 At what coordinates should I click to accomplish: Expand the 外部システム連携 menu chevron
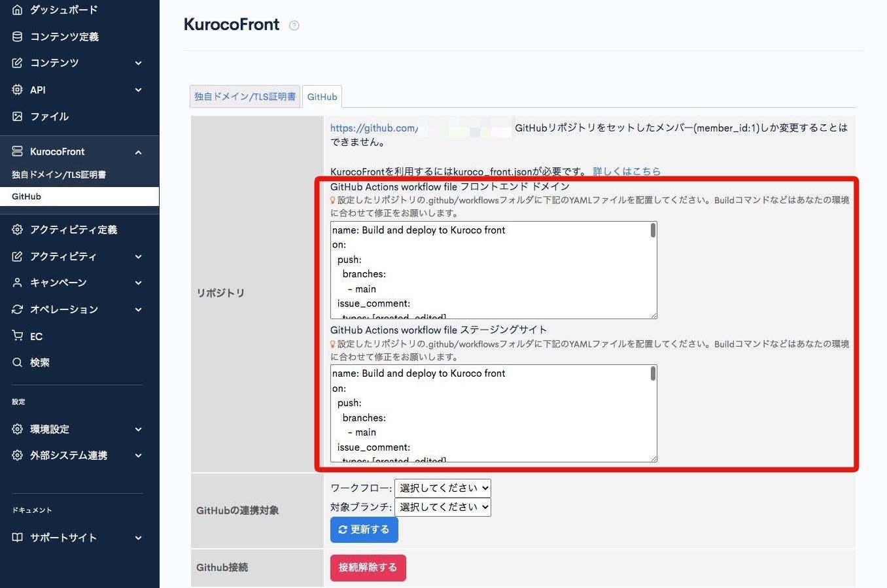pos(138,455)
